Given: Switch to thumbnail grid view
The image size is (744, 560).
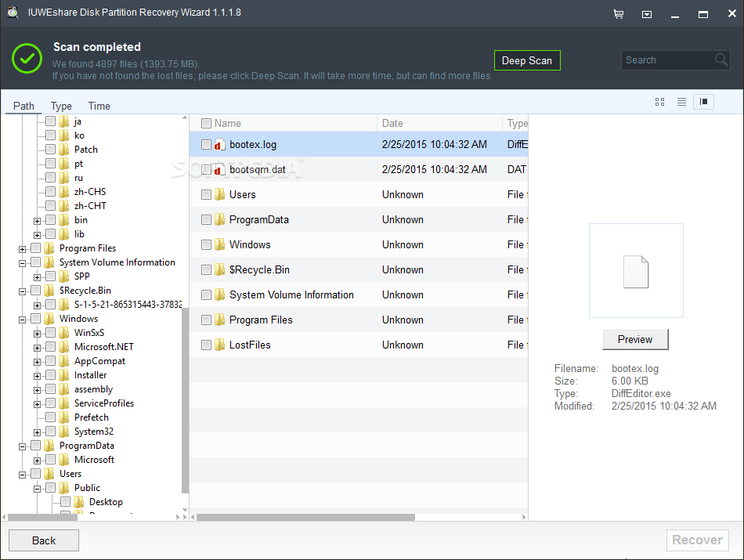Looking at the screenshot, I should [x=659, y=102].
